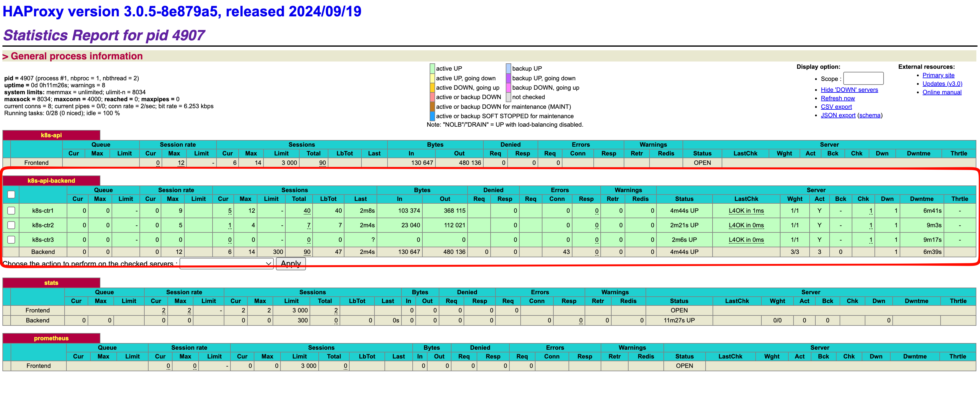Open the Online manual link

(941, 92)
